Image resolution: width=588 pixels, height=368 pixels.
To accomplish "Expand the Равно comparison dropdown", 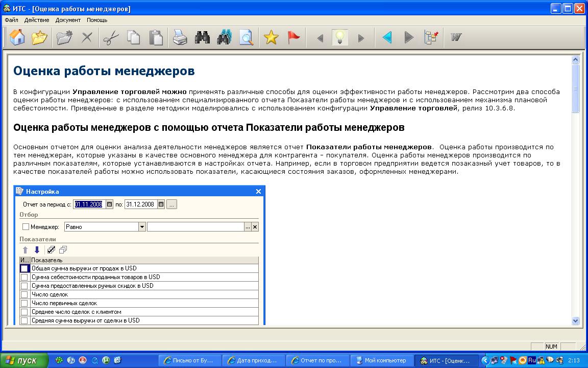I will [x=142, y=227].
